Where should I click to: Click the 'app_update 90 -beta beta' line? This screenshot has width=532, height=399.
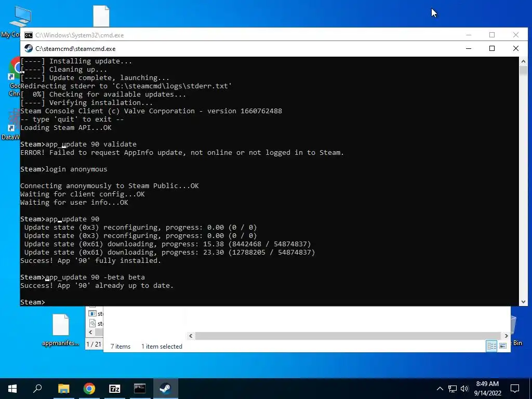[x=83, y=277]
